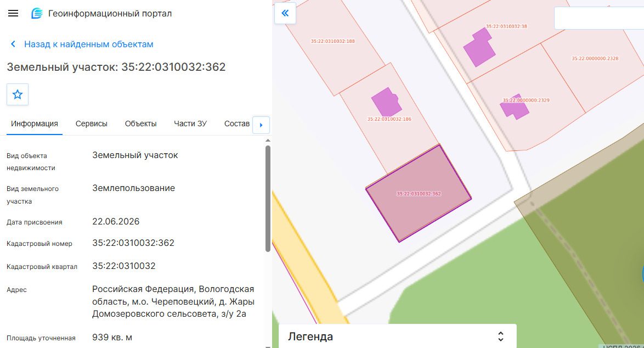The width and height of the screenshot is (644, 348).
Task: Click the Кадастровый квартал value 35:22:0310032
Action: tap(123, 266)
